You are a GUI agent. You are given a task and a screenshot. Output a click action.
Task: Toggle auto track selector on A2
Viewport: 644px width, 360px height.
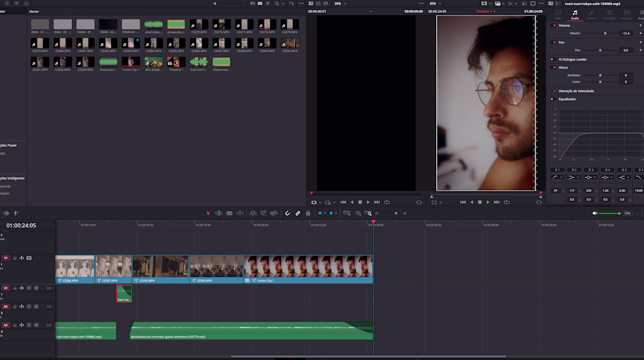coord(21,307)
